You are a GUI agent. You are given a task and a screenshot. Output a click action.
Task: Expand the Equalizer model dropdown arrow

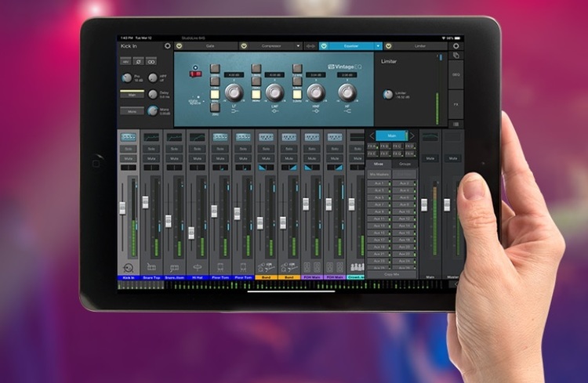pyautogui.click(x=378, y=46)
